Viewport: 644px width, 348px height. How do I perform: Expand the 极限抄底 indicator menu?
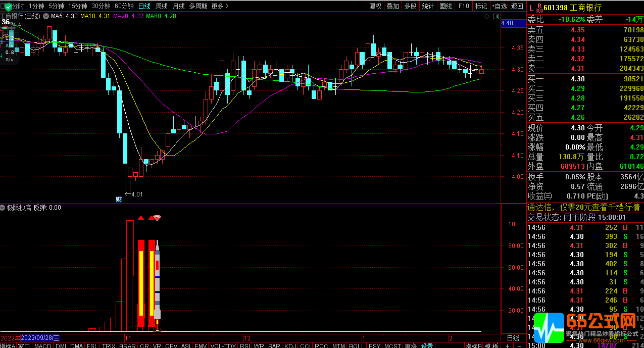(x=3, y=208)
